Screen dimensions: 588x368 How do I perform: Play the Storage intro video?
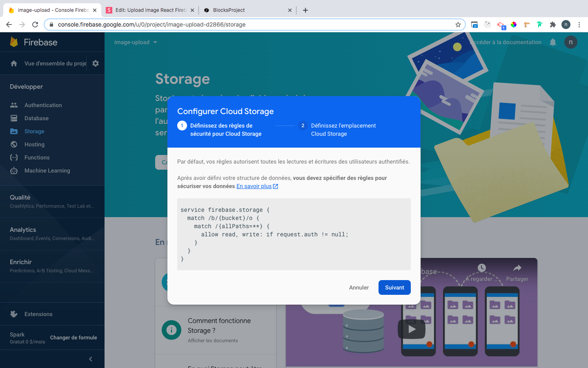[x=412, y=329]
